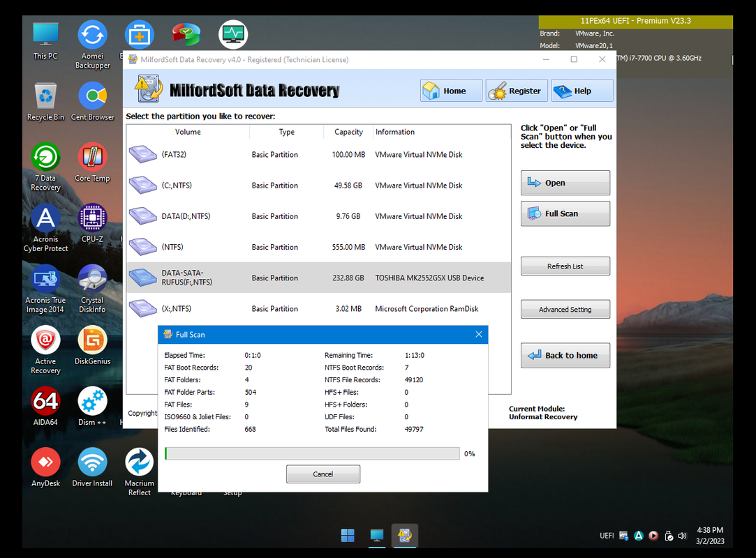Launch Cent Browser from the desktop
The width and height of the screenshot is (756, 558).
coord(93,101)
